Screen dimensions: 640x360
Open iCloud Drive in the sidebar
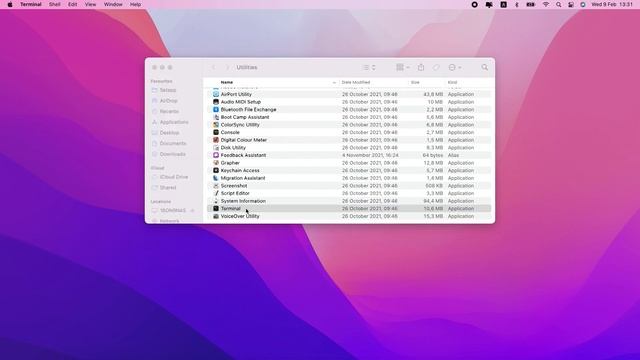173,177
